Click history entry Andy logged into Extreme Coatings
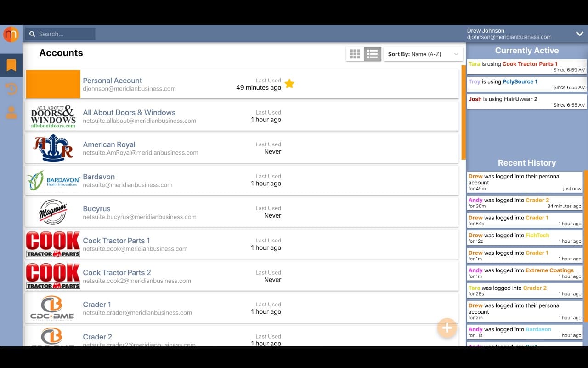 point(525,273)
